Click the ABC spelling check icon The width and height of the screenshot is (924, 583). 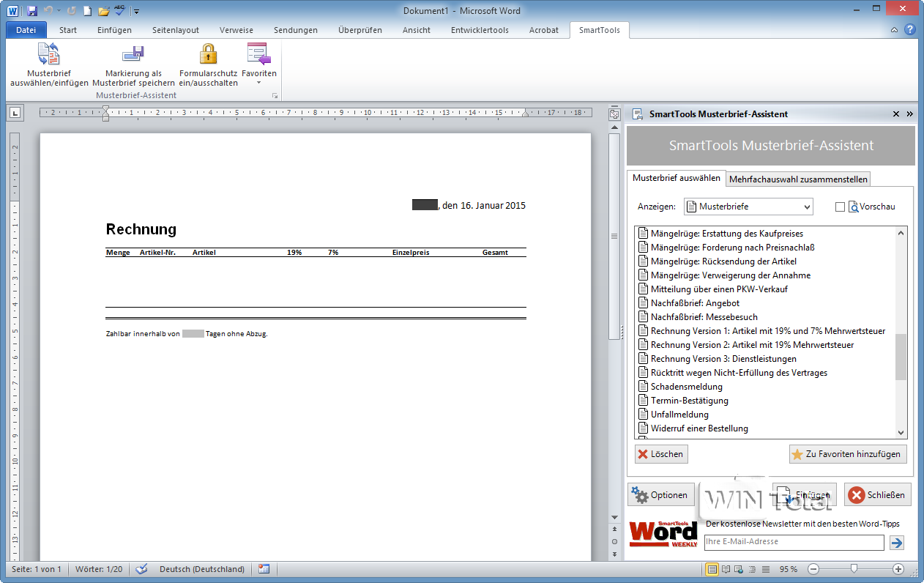(x=120, y=11)
